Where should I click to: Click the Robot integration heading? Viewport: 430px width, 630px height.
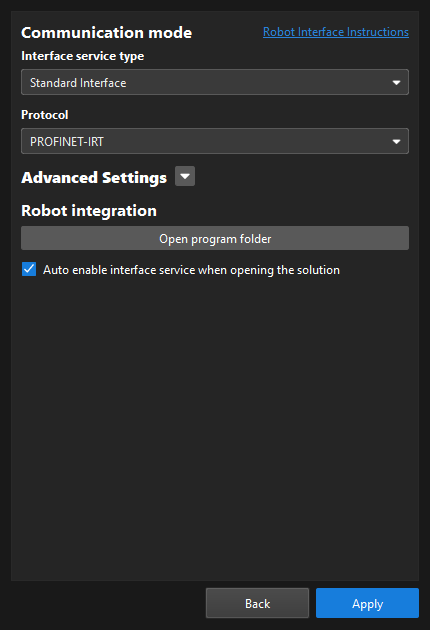89,211
